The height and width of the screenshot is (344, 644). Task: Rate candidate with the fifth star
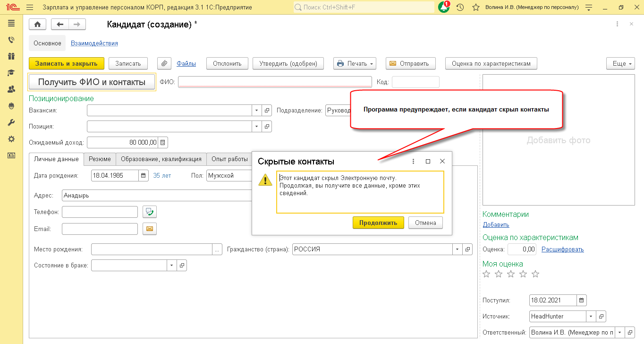pos(535,274)
